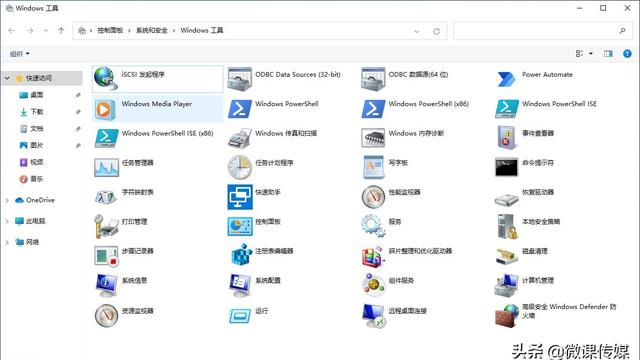Go back with the back arrow

coord(11,31)
